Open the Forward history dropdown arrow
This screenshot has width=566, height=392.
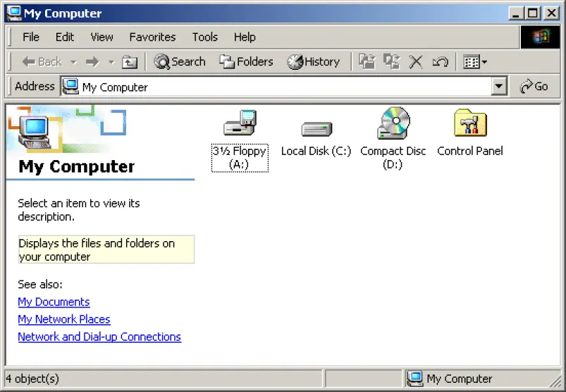pyautogui.click(x=111, y=62)
